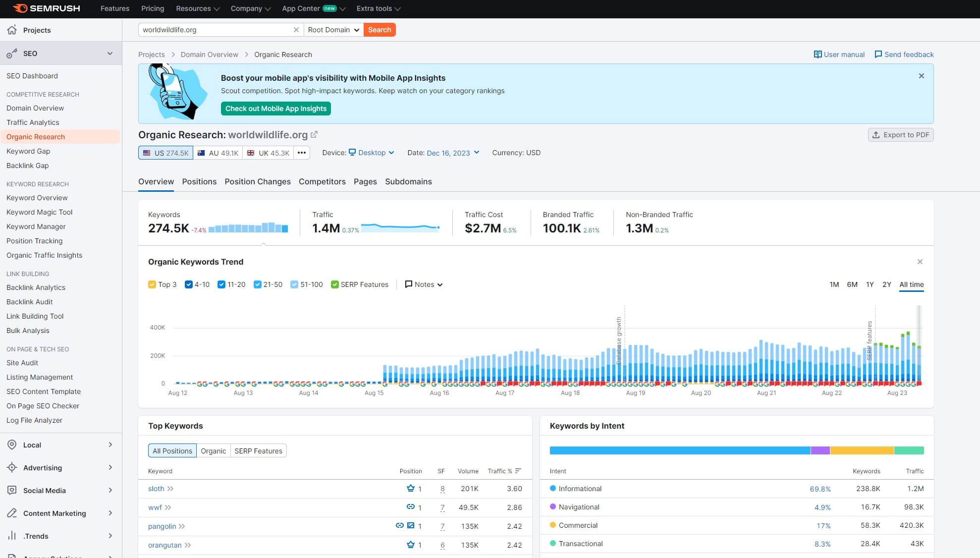Click Check out Mobile App Insights button

(276, 109)
